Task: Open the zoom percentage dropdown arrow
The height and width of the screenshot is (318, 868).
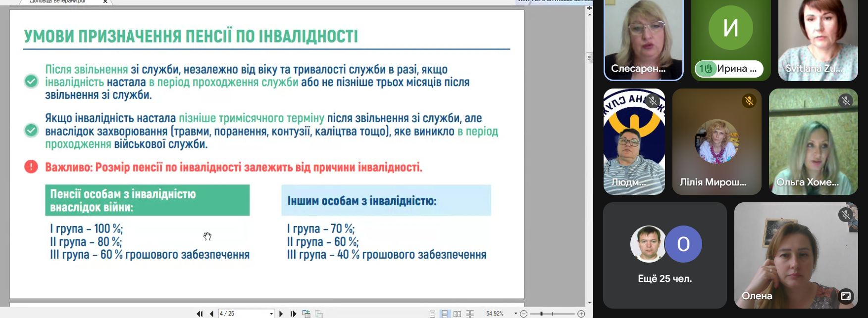Action: tap(515, 314)
